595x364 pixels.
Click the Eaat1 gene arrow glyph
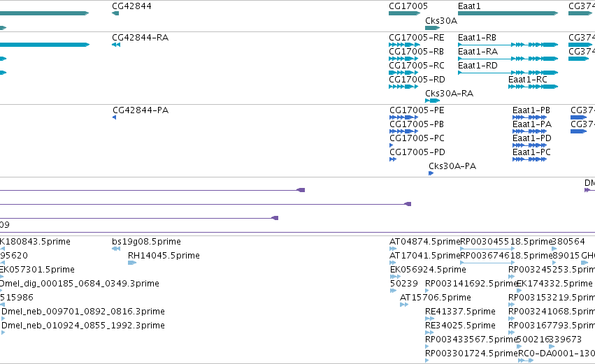click(508, 14)
